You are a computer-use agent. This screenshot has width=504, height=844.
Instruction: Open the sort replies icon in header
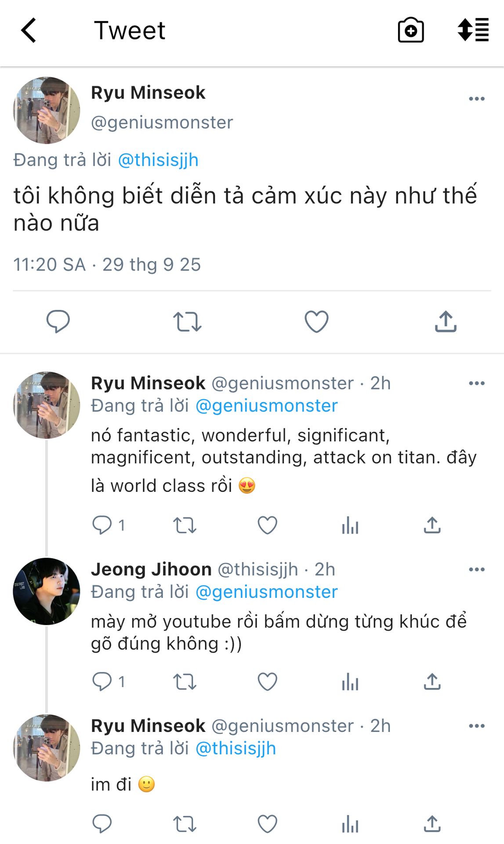tap(473, 30)
